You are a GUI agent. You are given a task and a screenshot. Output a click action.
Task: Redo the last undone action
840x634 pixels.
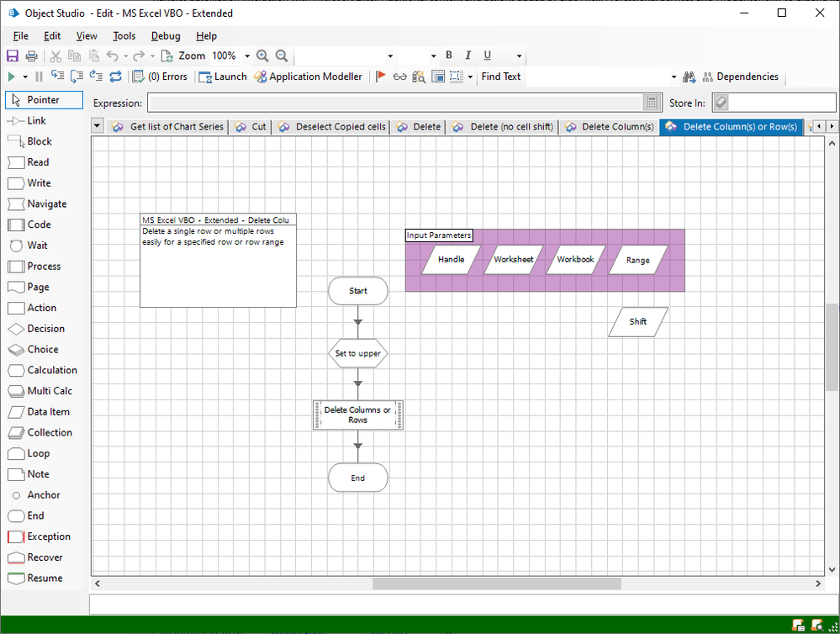click(139, 55)
